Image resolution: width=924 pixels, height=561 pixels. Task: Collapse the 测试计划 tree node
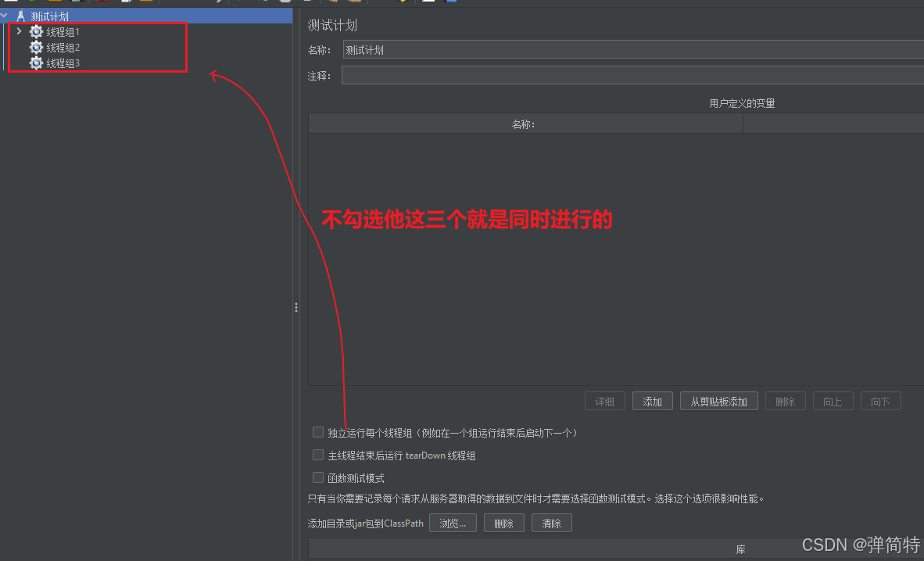(x=5, y=15)
